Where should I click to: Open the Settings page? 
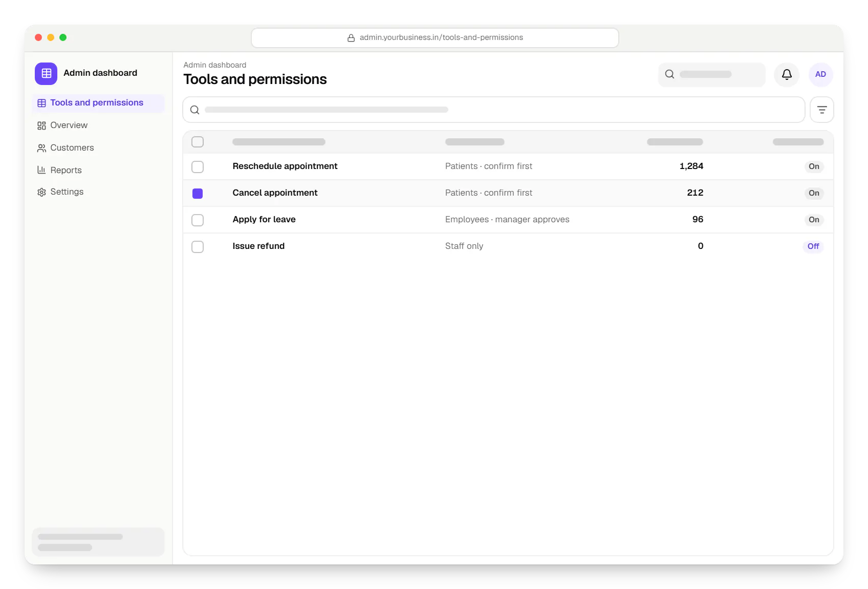(x=98, y=192)
